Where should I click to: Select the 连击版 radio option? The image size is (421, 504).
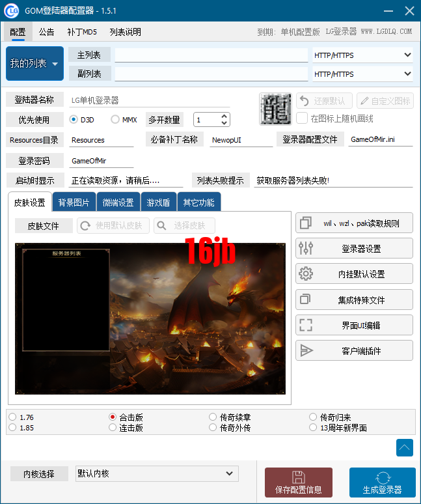point(113,428)
